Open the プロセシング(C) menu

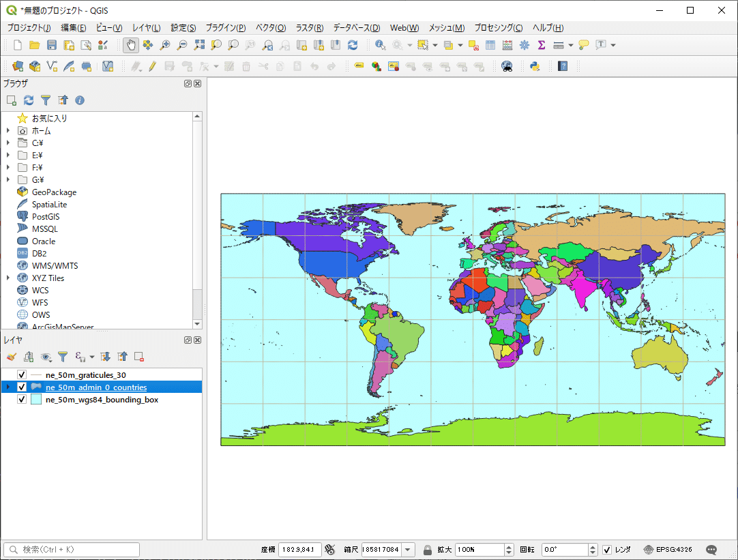(x=498, y=28)
